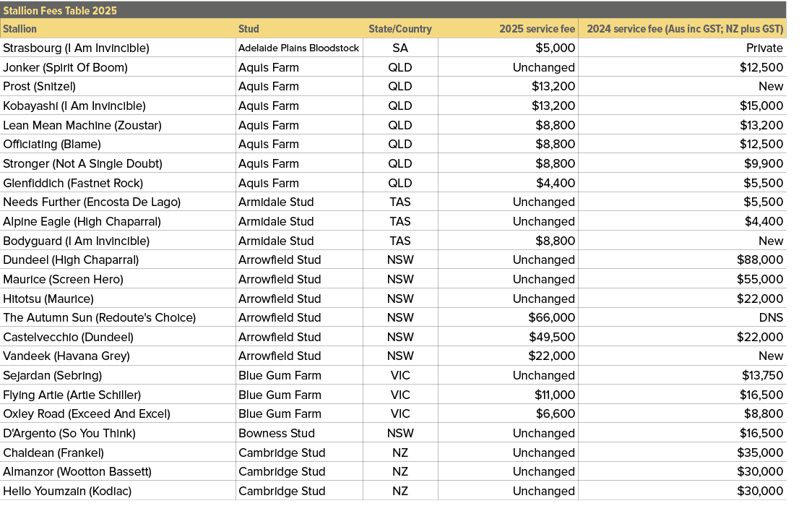Click the Private fee for Strasbourg
This screenshot has height=506, width=812.
[767, 48]
